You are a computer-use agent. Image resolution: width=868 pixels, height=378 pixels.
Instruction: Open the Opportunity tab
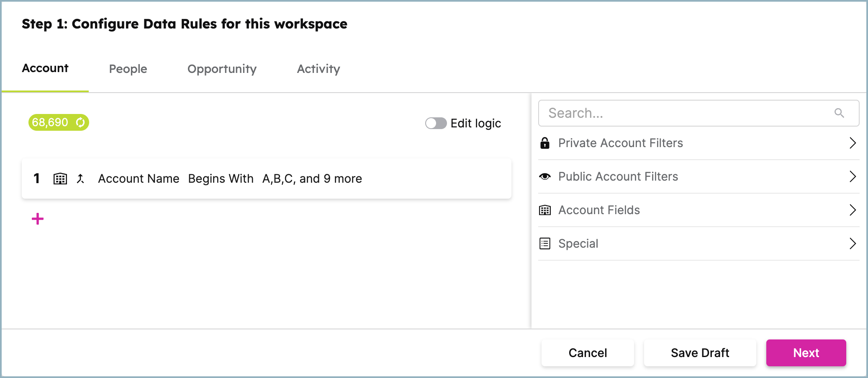click(x=222, y=69)
